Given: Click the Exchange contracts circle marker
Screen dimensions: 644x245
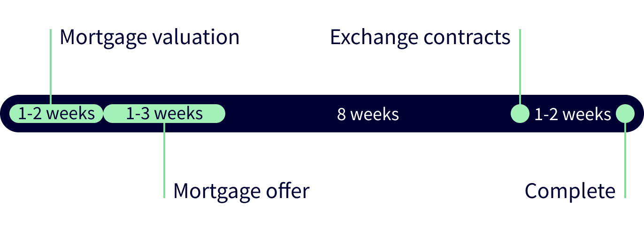Looking at the screenshot, I should (x=520, y=114).
